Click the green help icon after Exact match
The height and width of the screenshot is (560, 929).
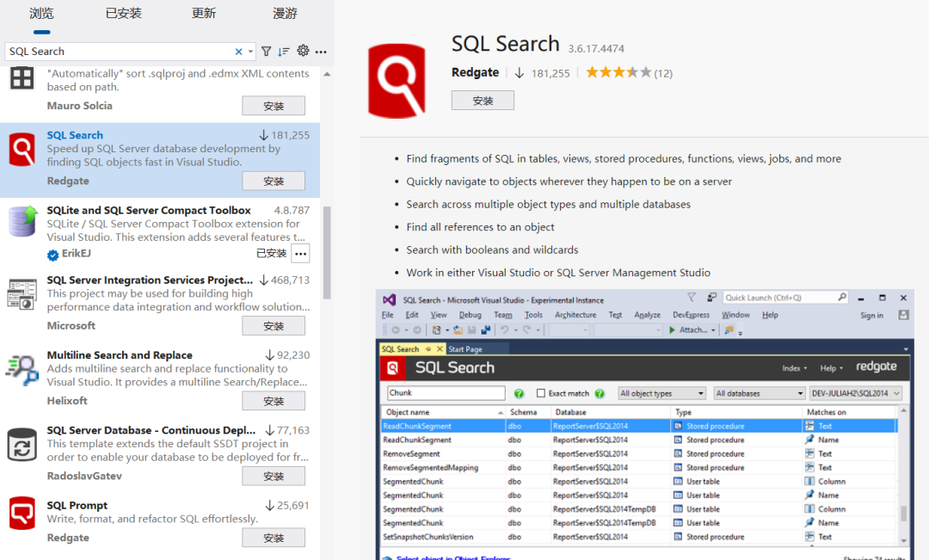point(600,393)
